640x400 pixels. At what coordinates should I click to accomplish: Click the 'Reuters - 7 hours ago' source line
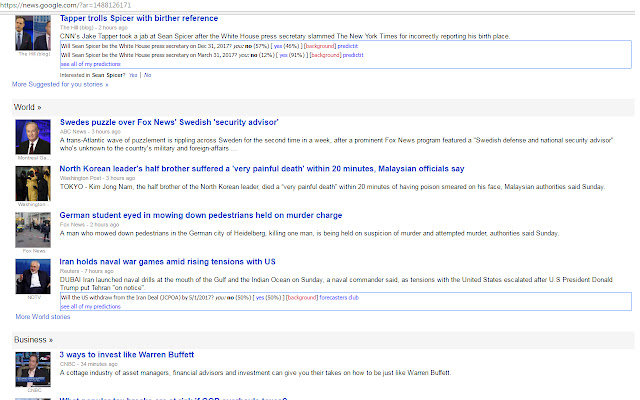pos(87,271)
